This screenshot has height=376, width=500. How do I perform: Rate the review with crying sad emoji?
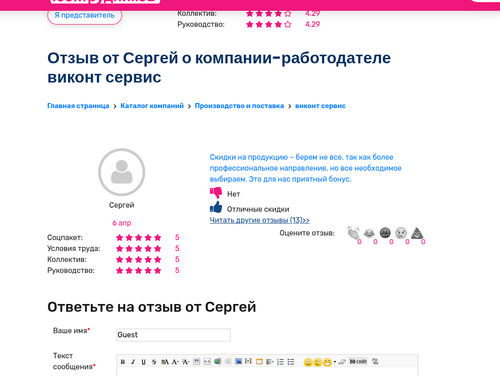(x=401, y=233)
